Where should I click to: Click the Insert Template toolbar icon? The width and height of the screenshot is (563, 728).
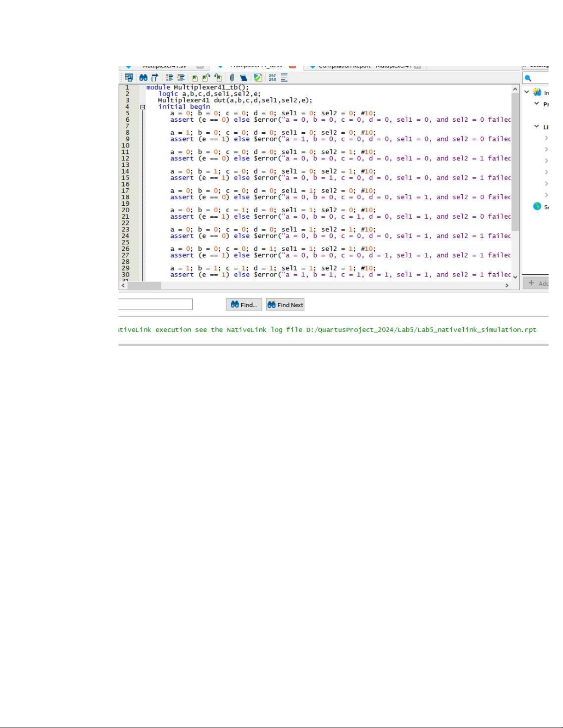tap(244, 78)
